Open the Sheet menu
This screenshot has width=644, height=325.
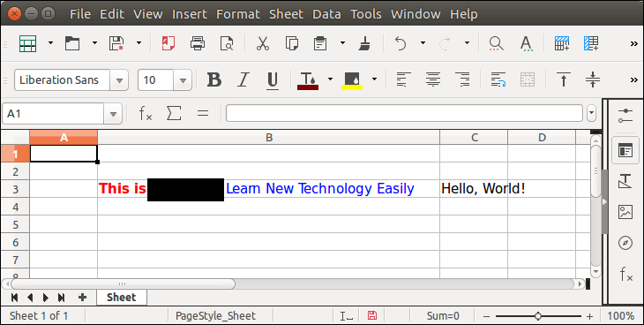[286, 14]
